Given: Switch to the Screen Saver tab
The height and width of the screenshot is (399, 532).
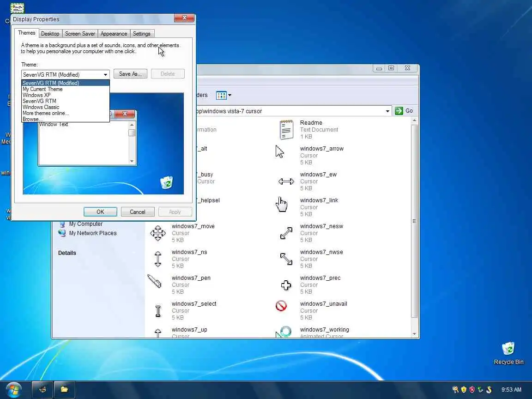Looking at the screenshot, I should point(80,34).
